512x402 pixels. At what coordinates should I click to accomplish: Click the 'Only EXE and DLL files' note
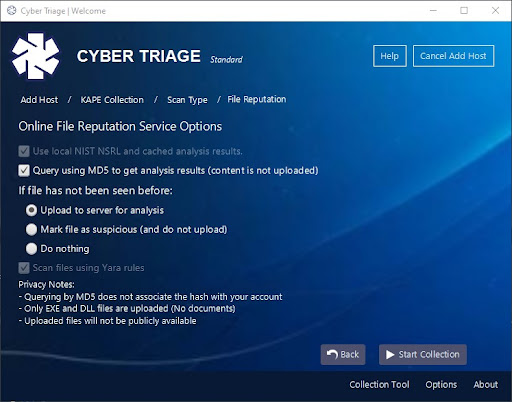tap(127, 309)
